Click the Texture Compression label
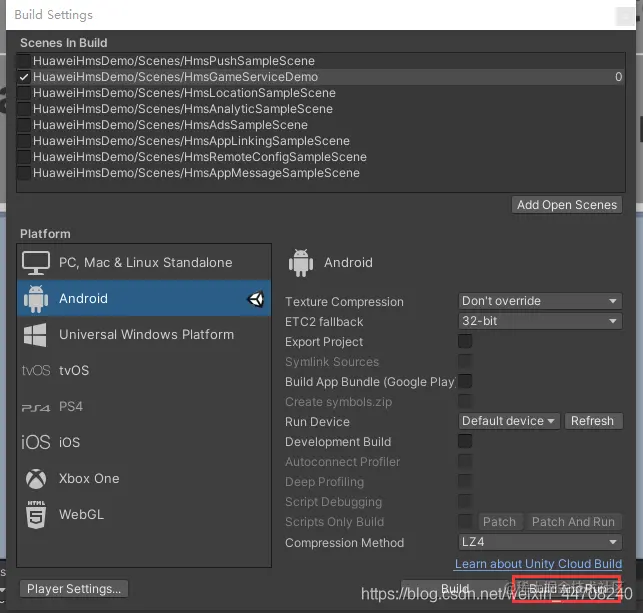This screenshot has height=613, width=643. point(344,302)
